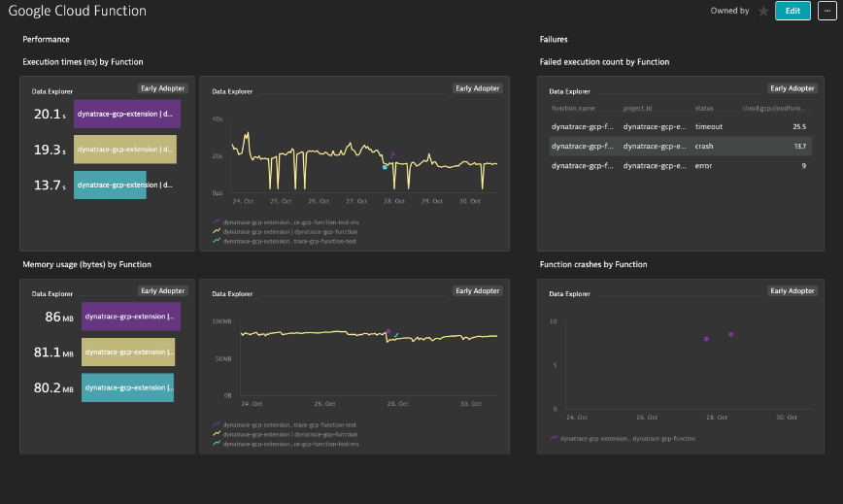Click Early Adopter badge on execution times bar tile
Screen dimensions: 843x504
coord(163,88)
